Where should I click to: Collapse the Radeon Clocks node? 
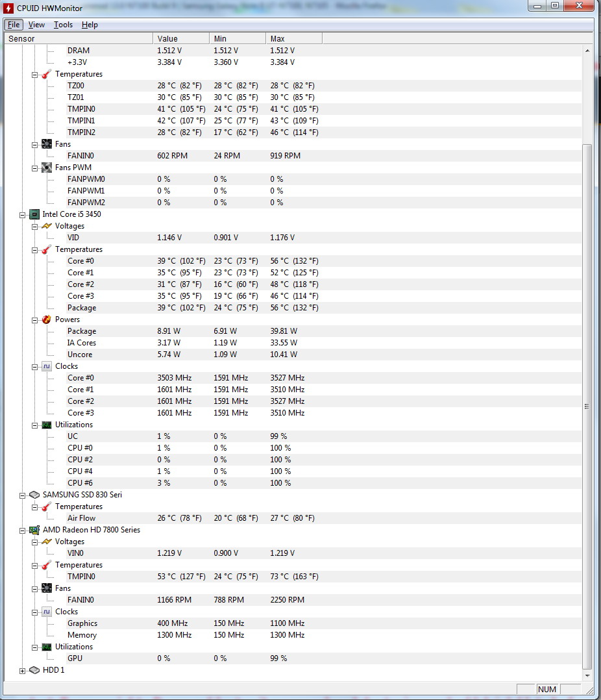[x=35, y=612]
